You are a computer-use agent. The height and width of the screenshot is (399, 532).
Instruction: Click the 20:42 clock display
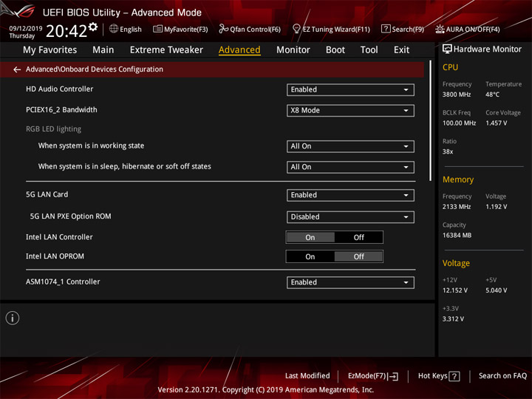[x=66, y=31]
